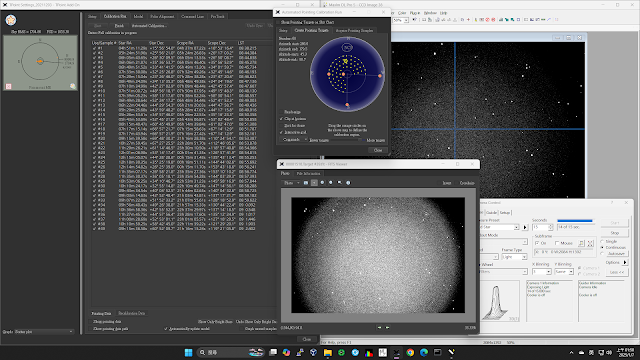Open the Readout Mode dropdown
The image size is (640, 360).
click(x=504, y=242)
